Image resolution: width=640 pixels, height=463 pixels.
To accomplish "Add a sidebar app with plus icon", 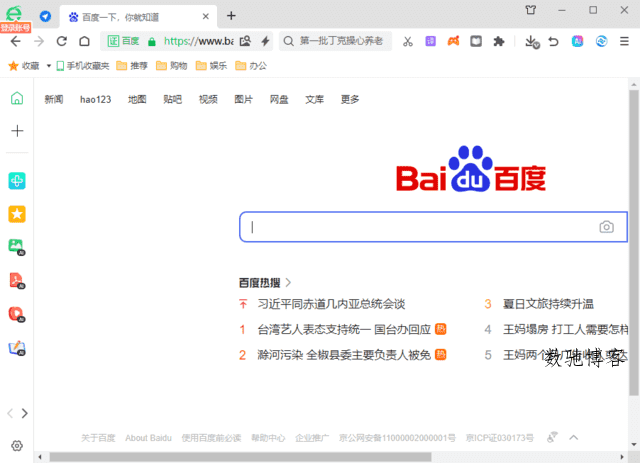I will (x=17, y=131).
